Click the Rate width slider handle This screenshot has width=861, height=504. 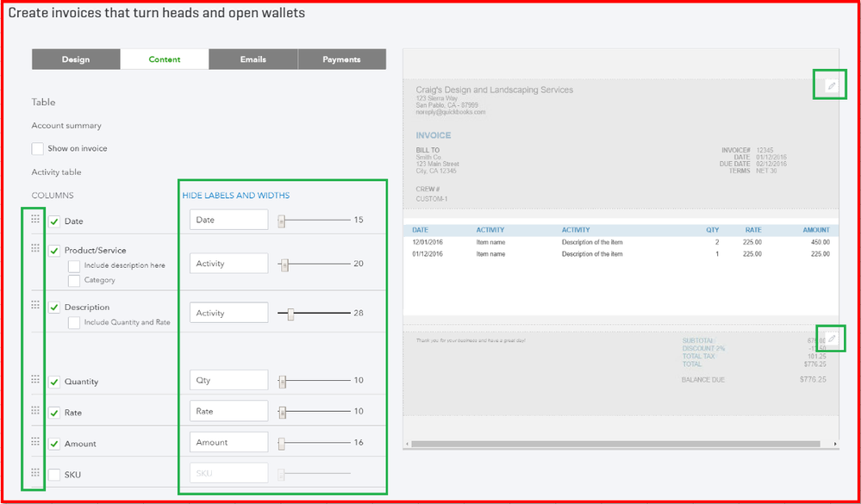tap(282, 413)
